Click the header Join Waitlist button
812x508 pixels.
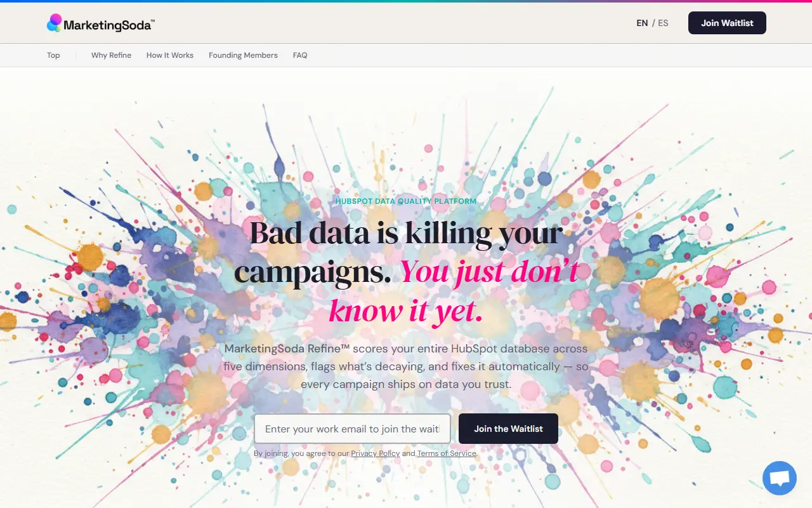(727, 23)
